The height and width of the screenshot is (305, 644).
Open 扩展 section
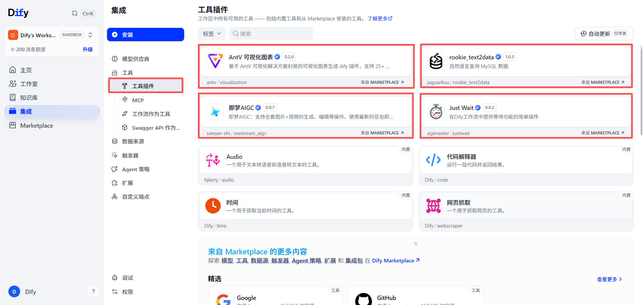click(x=146, y=183)
